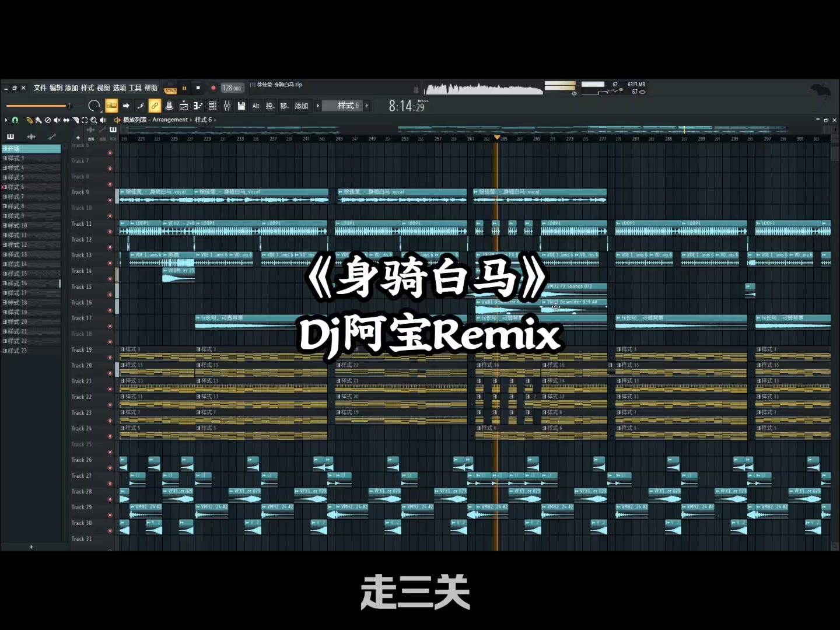Open the 工具 menu

135,88
